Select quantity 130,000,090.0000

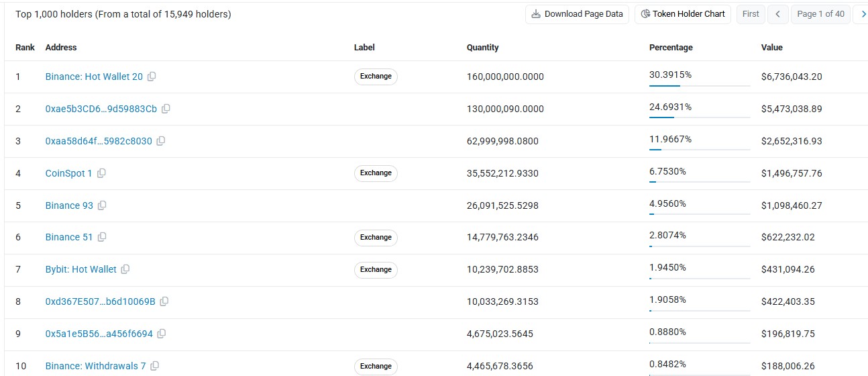(505, 109)
